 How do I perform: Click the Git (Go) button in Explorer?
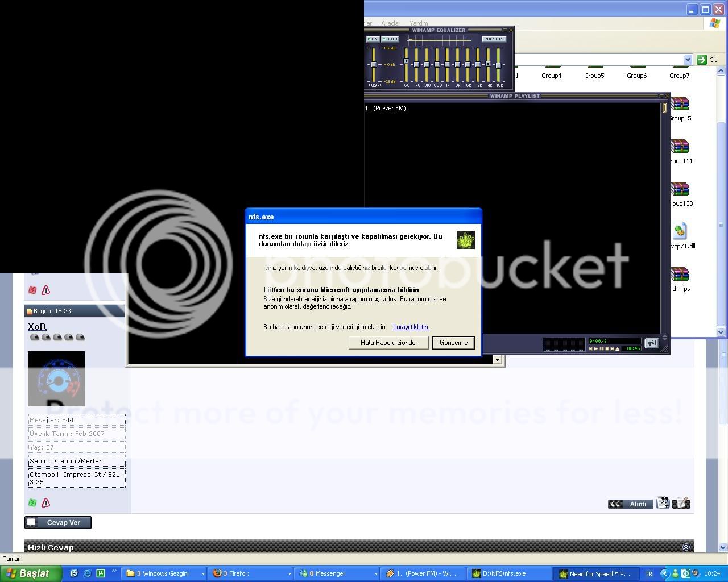(x=708, y=60)
